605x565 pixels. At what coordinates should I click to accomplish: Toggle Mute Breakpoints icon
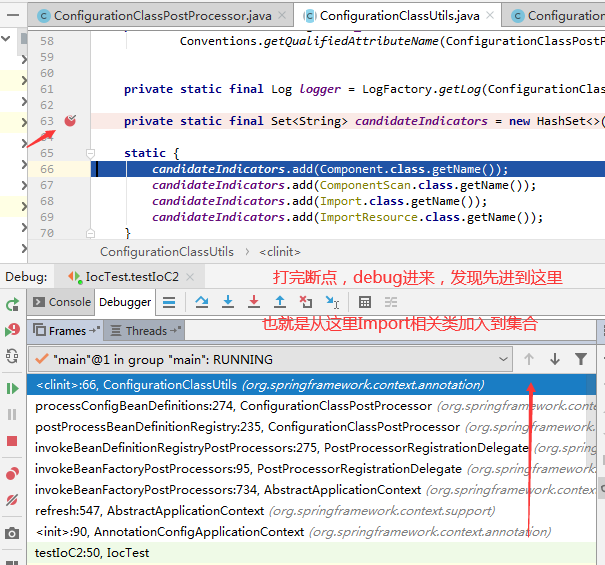pyautogui.click(x=12, y=500)
